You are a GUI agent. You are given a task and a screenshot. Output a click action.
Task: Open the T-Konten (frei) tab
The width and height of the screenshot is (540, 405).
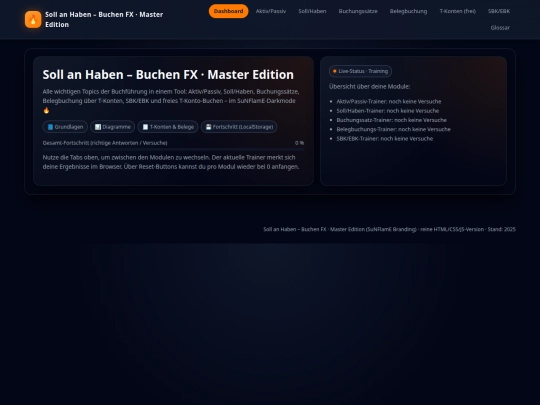pos(458,11)
